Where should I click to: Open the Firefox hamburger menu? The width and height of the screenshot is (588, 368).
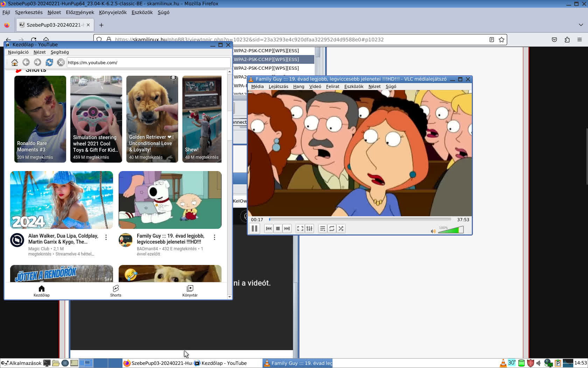coord(580,40)
